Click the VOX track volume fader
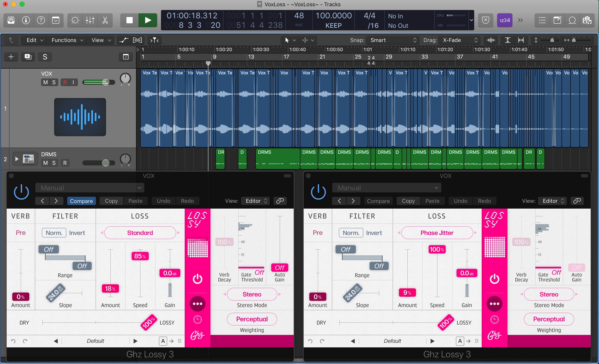The image size is (599, 364). tap(105, 82)
